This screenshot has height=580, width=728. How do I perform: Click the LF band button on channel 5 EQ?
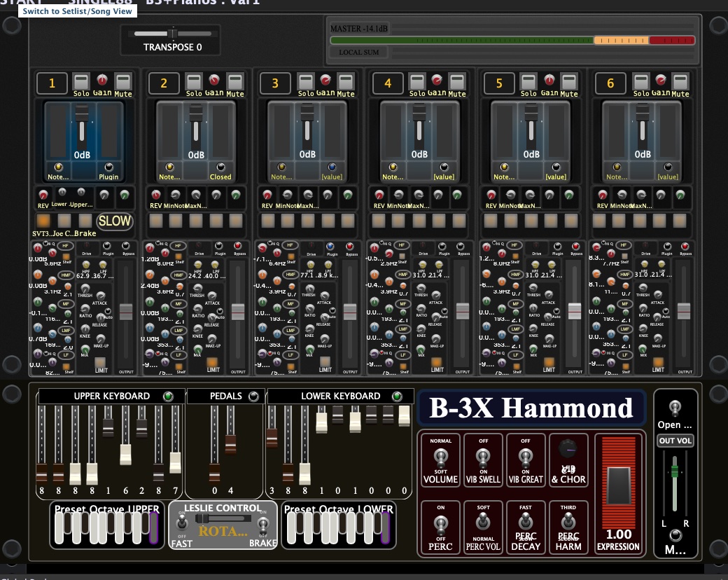click(x=515, y=355)
